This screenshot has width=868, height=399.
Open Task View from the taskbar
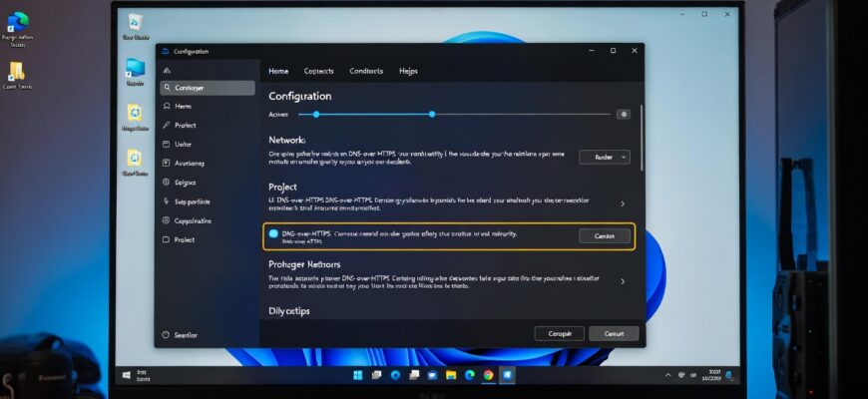(376, 375)
